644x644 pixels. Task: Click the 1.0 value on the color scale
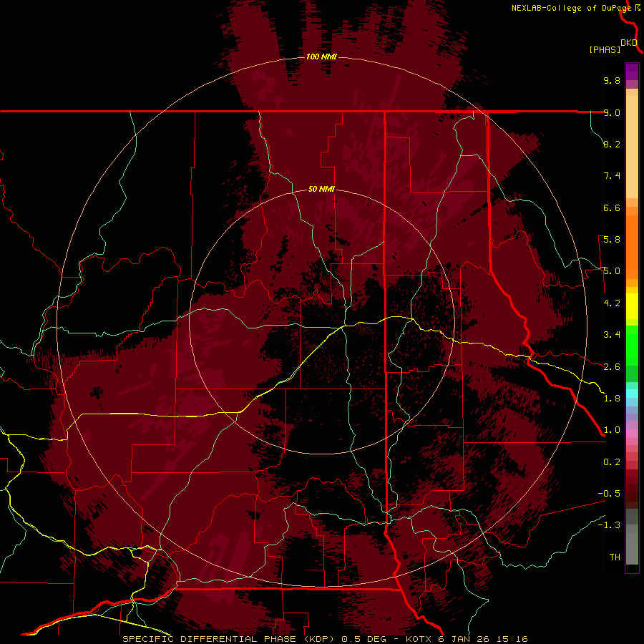coord(612,430)
